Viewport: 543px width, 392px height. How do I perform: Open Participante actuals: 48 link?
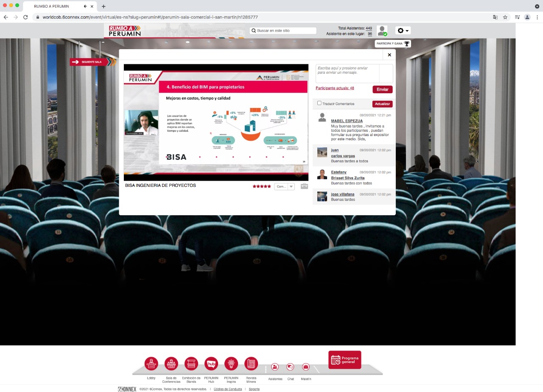[x=335, y=88]
